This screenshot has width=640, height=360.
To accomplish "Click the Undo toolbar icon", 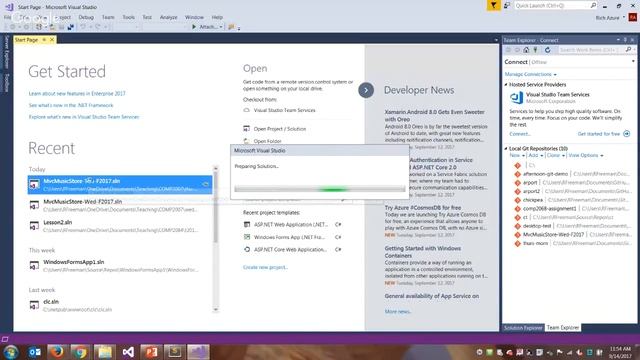I will click(x=83, y=27).
